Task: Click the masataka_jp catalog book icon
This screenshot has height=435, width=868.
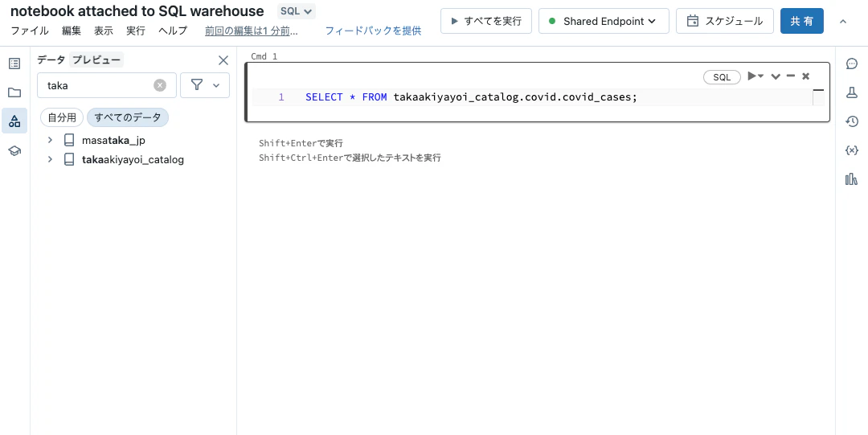Action: 69,140
